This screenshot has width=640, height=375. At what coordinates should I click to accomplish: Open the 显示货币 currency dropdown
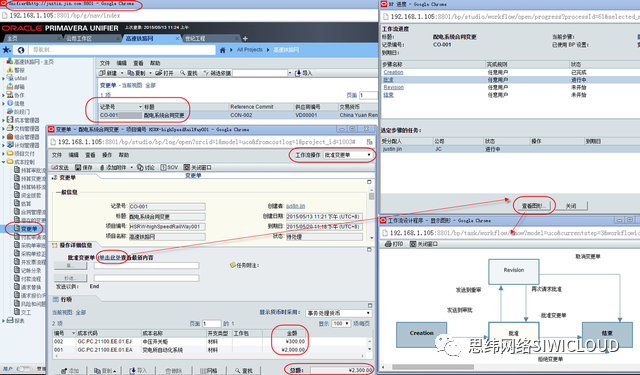point(338,313)
